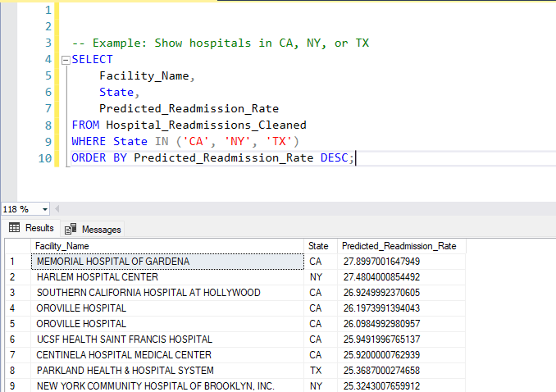Select the cell HARLEM HOSPITAL CENTER
Viewport: 556px width, 392px height.
(167, 277)
